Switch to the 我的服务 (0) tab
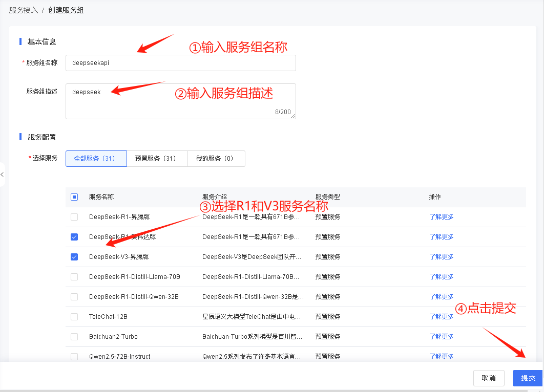The image size is (544, 392). coord(216,159)
